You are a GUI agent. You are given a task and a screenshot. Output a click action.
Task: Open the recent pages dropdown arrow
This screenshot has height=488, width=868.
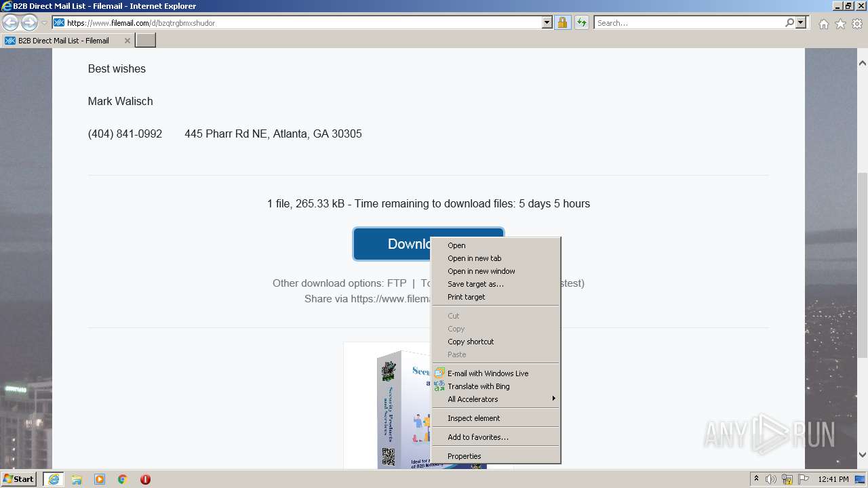[x=44, y=23]
